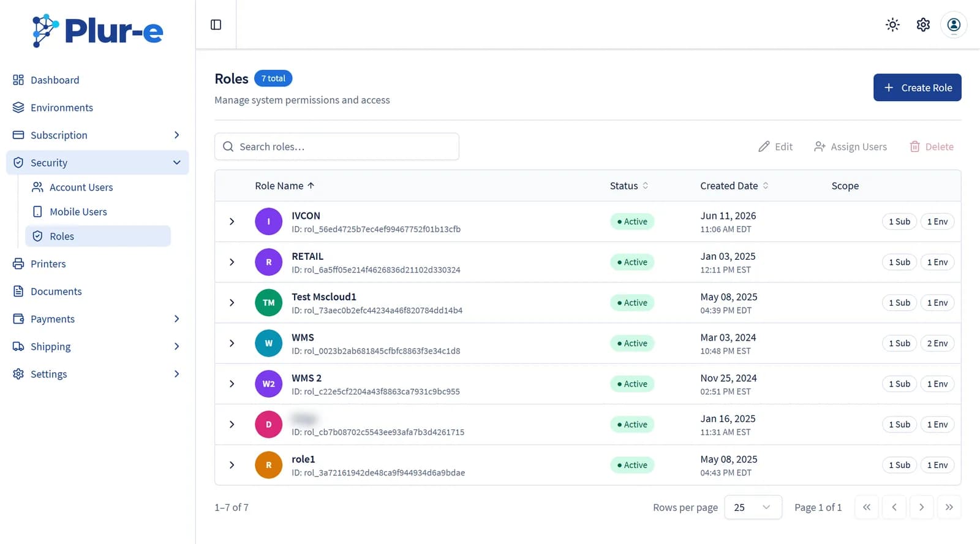This screenshot has width=980, height=544.
Task: Expand the WMS 2 role row
Action: point(232,383)
